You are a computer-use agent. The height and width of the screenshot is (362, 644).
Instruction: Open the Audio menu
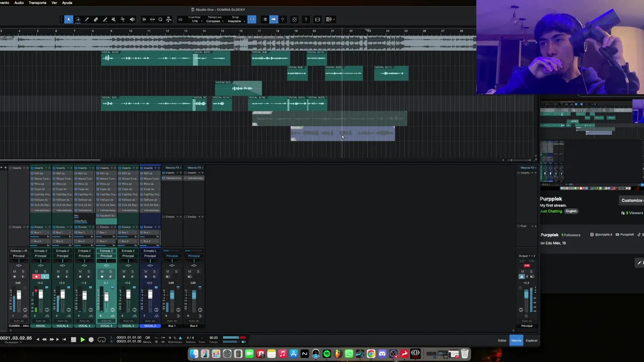19,3
